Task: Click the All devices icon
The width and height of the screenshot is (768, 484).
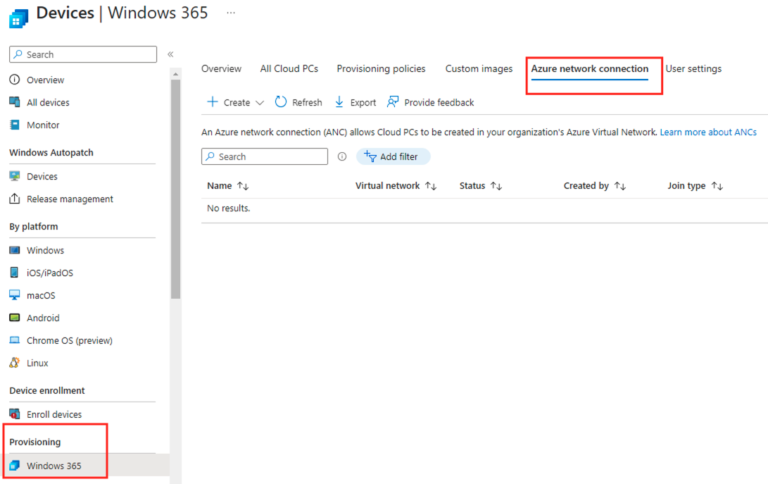Action: click(x=15, y=102)
